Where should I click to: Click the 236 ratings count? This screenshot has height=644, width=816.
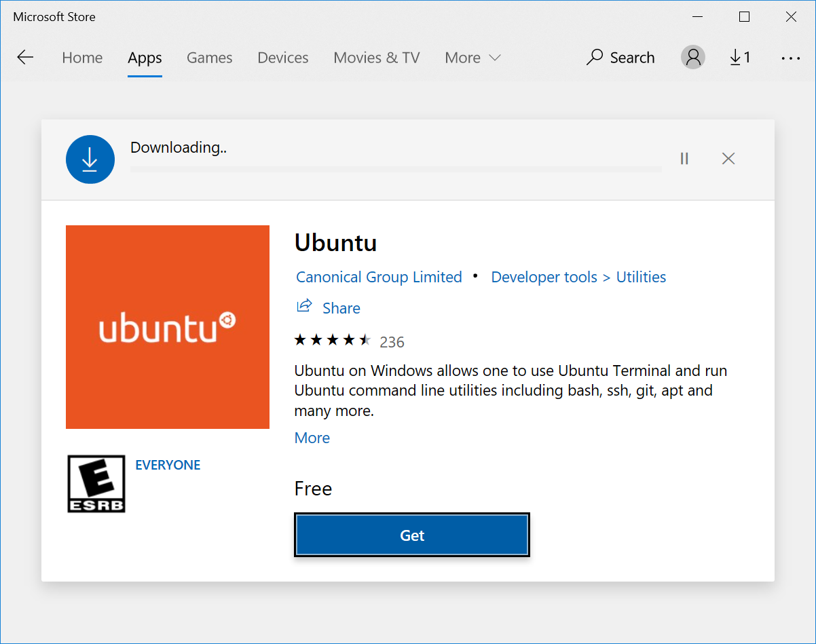point(392,342)
